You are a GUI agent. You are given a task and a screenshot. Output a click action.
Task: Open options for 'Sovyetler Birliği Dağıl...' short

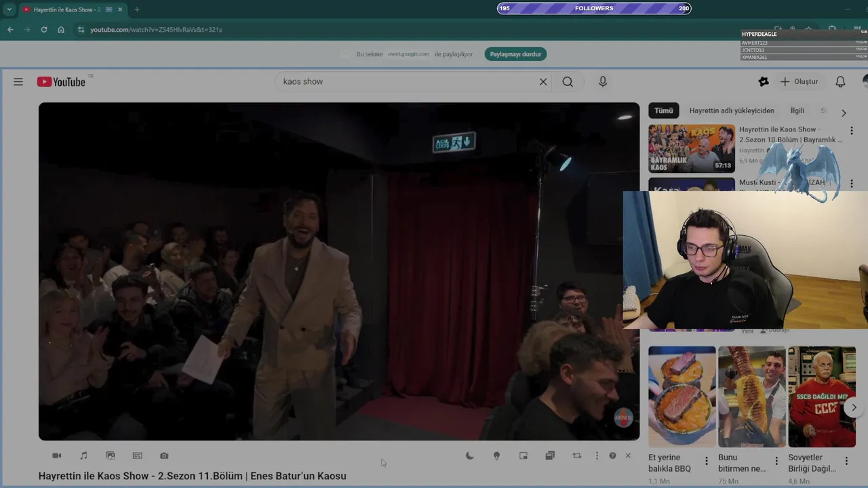[846, 461]
